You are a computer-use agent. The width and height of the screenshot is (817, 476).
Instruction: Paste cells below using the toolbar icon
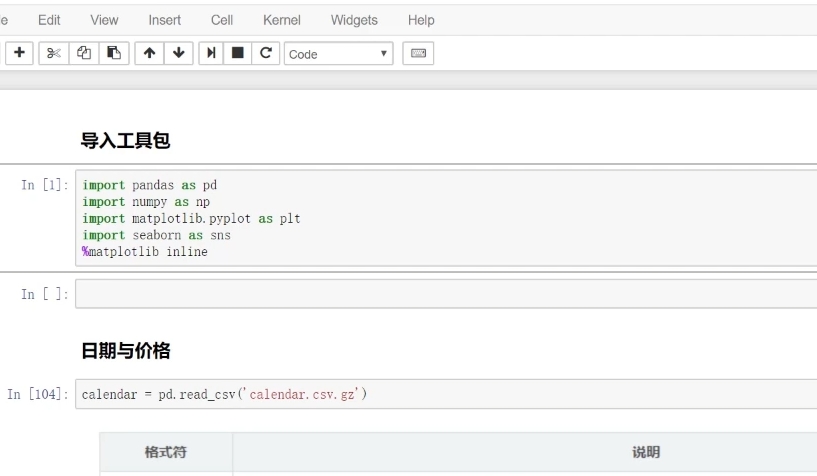tap(115, 54)
